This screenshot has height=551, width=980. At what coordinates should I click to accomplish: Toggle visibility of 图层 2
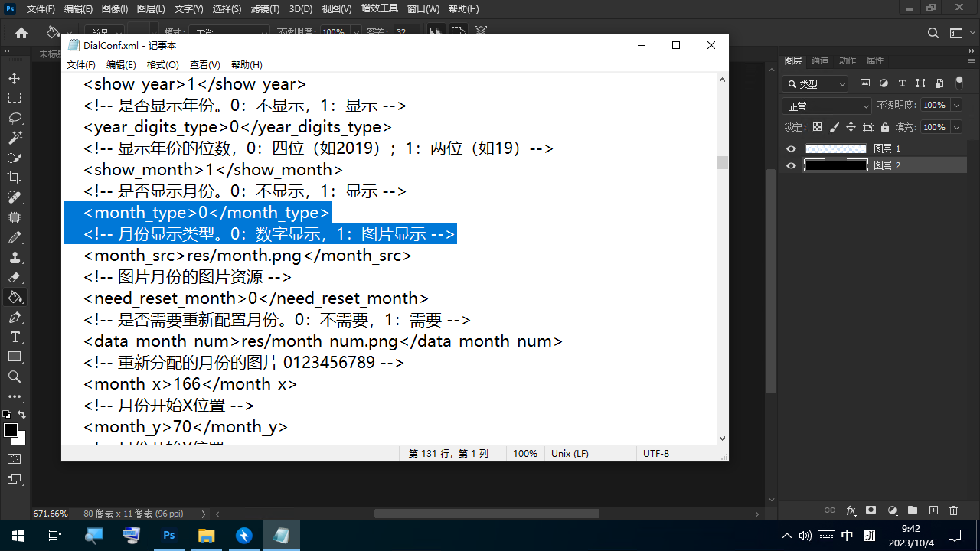tap(791, 165)
